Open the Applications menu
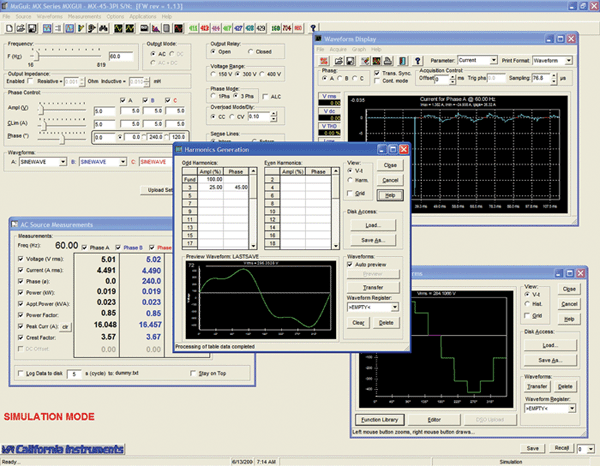This screenshot has height=466, width=600. pyautogui.click(x=143, y=17)
